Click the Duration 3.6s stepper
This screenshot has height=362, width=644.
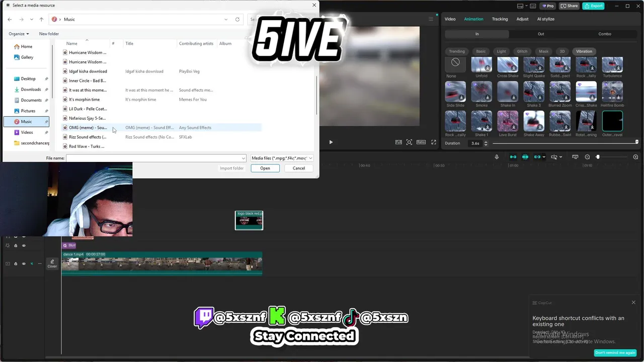[x=486, y=143]
